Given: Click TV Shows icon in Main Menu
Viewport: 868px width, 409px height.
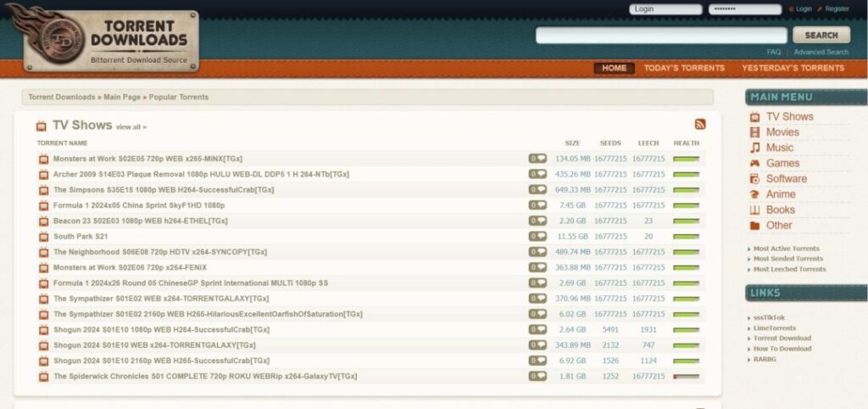Looking at the screenshot, I should point(754,117).
